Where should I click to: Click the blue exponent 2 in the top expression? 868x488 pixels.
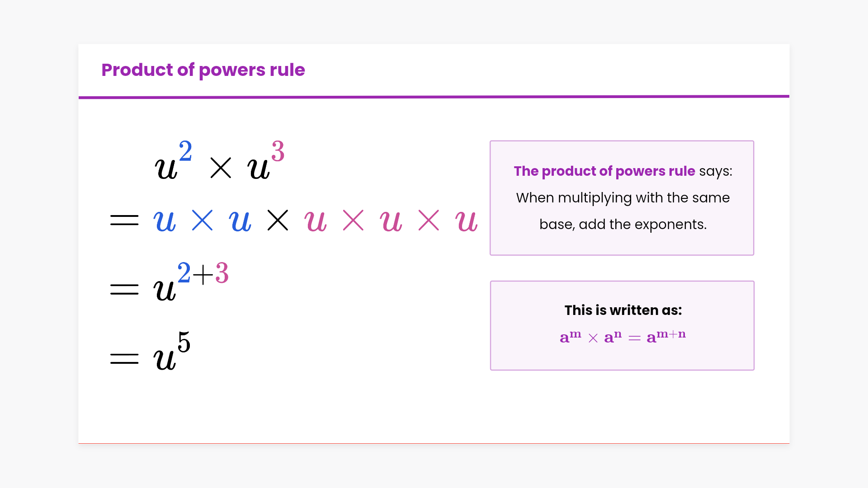[185, 151]
